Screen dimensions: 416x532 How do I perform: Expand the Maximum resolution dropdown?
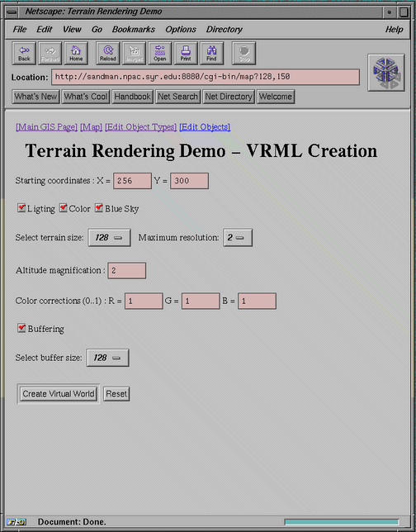click(238, 238)
